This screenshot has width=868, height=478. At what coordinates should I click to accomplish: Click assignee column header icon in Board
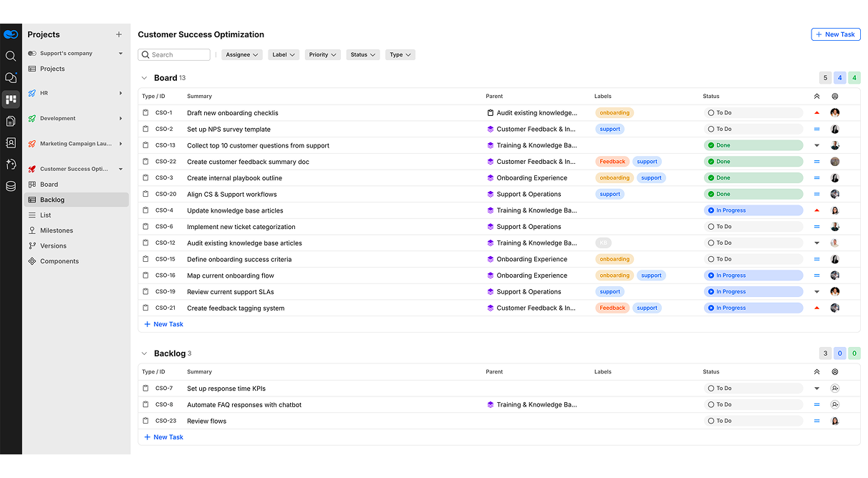coord(834,97)
